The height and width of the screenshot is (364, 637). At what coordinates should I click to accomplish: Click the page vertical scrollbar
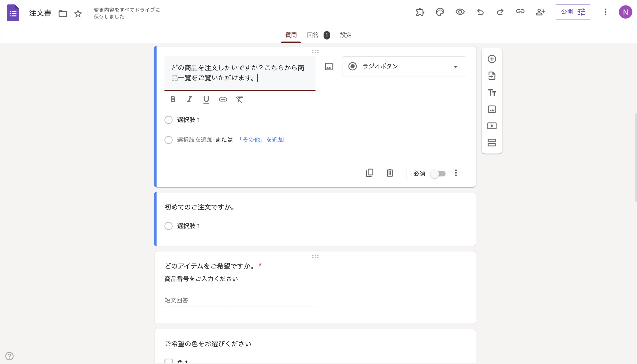point(636,157)
